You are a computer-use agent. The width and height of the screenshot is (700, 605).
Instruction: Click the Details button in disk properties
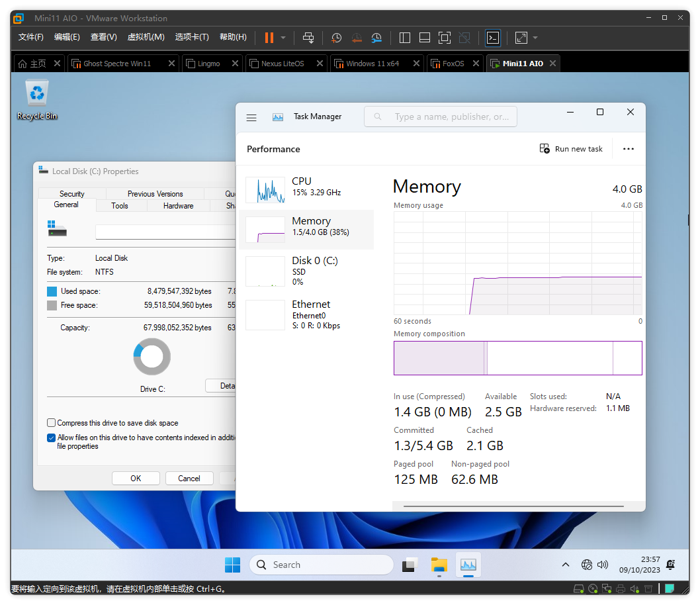coord(221,386)
